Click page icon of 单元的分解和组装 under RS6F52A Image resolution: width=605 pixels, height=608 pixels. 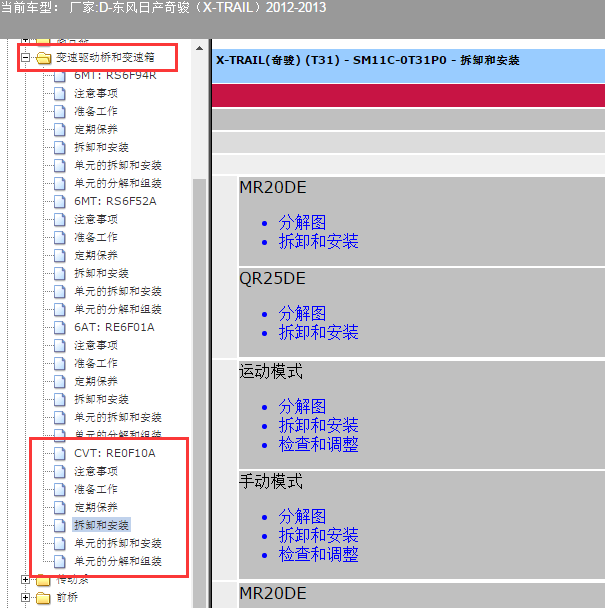click(x=60, y=309)
